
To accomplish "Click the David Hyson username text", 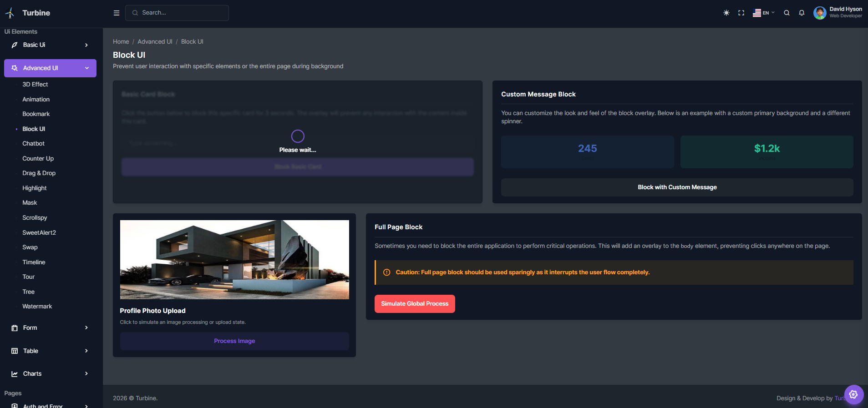I will 845,9.
